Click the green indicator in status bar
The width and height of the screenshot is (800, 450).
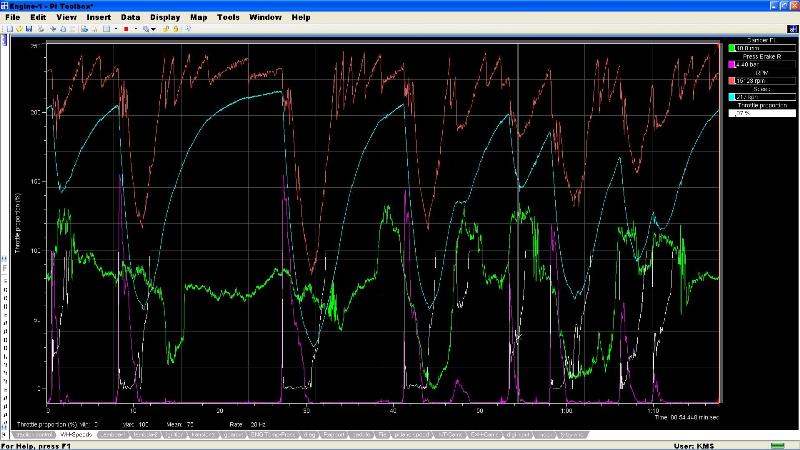778,446
